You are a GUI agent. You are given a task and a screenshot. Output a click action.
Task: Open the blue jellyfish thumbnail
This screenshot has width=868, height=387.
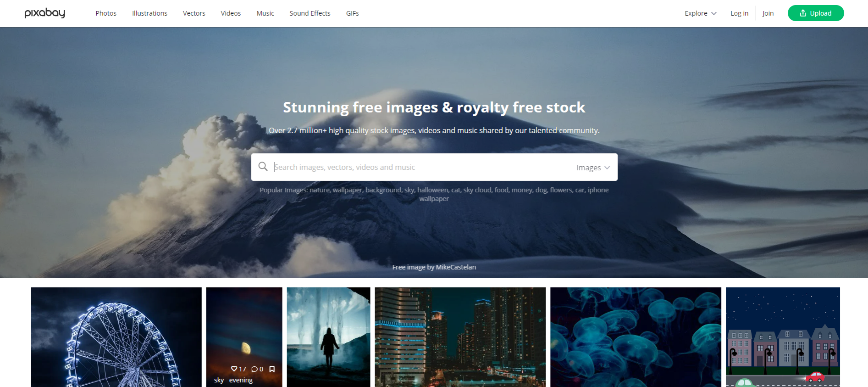click(x=636, y=337)
